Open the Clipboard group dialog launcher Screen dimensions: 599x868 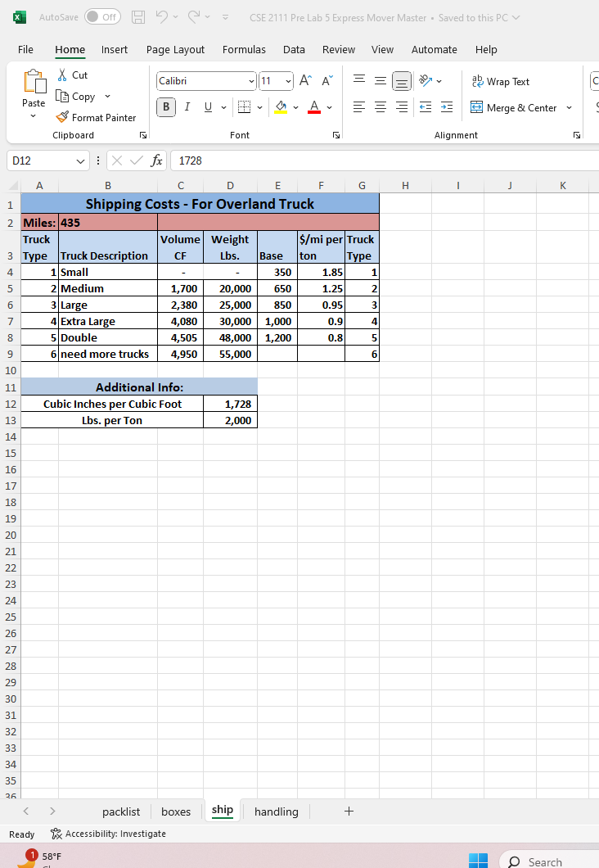pyautogui.click(x=142, y=135)
